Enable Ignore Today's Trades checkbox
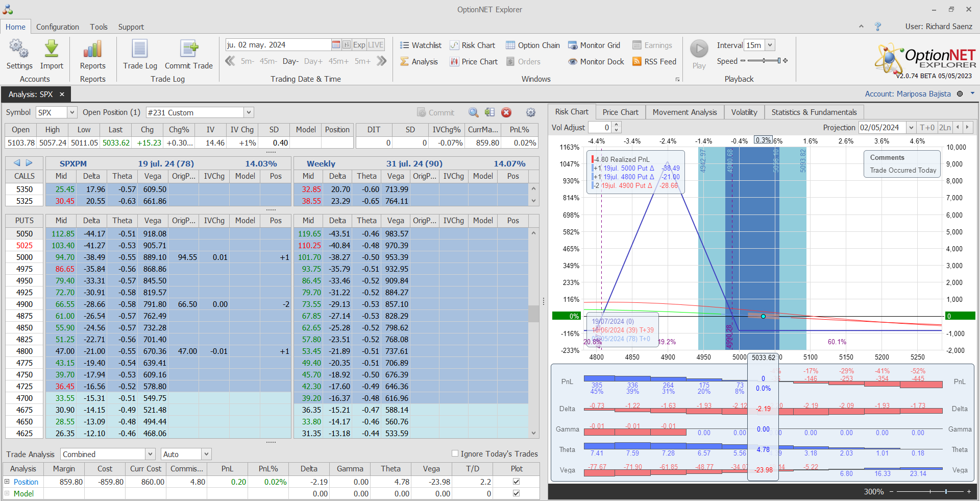Image resolution: width=980 pixels, height=501 pixels. pos(455,454)
